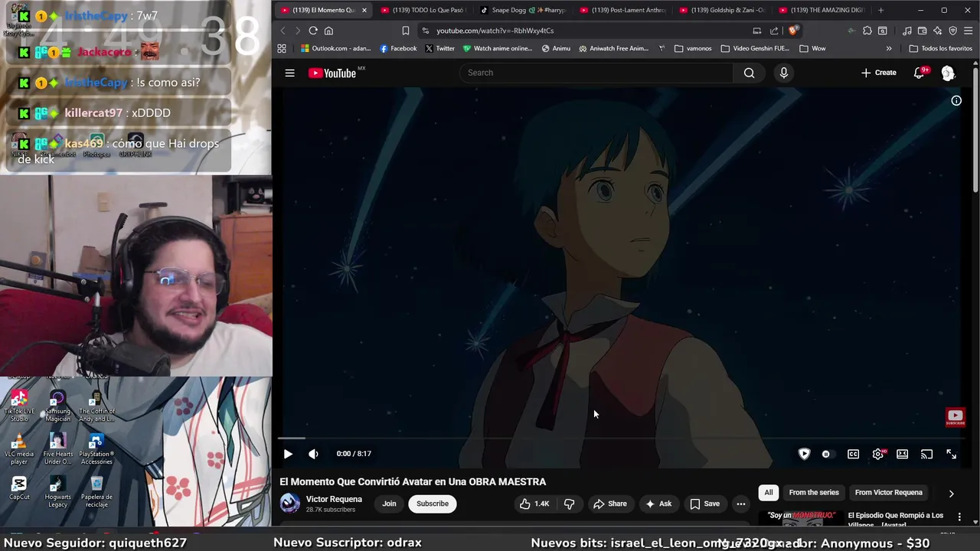Click the address bar URL
The image size is (980, 551).
pyautogui.click(x=495, y=31)
